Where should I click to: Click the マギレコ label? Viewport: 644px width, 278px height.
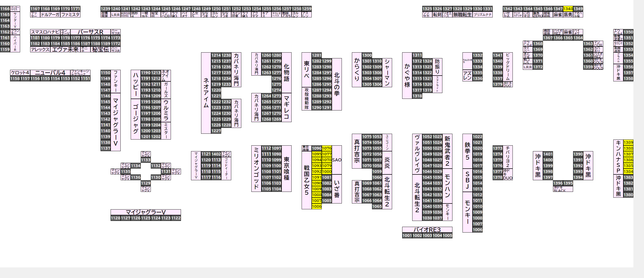[x=287, y=108]
